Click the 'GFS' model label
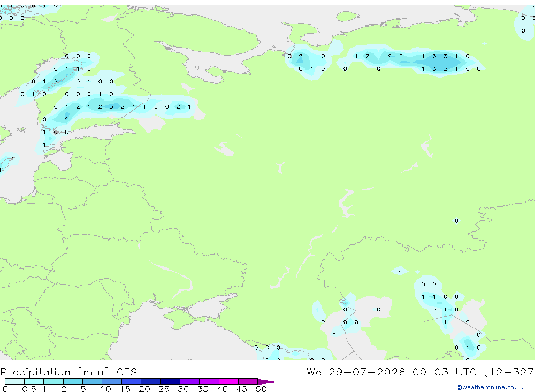Screen dimensions: 535x392 click(x=127, y=372)
